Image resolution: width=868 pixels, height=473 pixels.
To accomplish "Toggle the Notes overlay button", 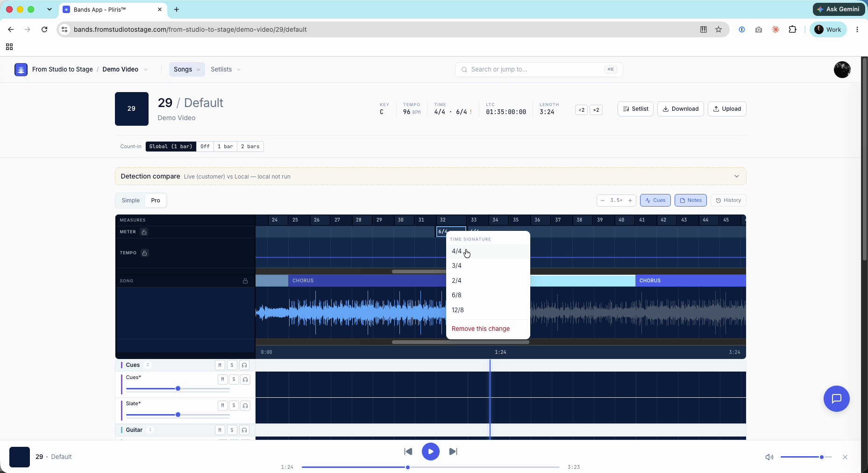I will click(691, 201).
